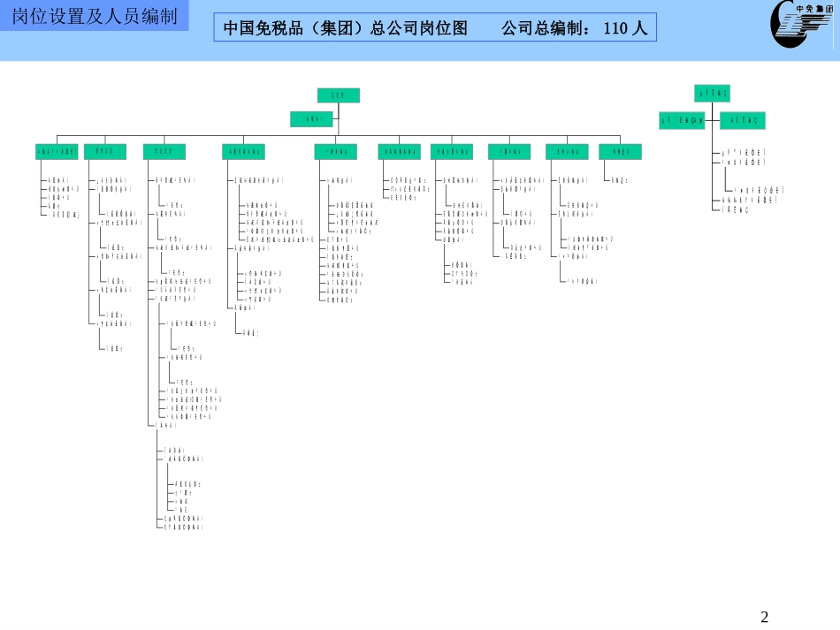Click the 中免集团 company logo
This screenshot has height=630, width=840.
(x=801, y=24)
